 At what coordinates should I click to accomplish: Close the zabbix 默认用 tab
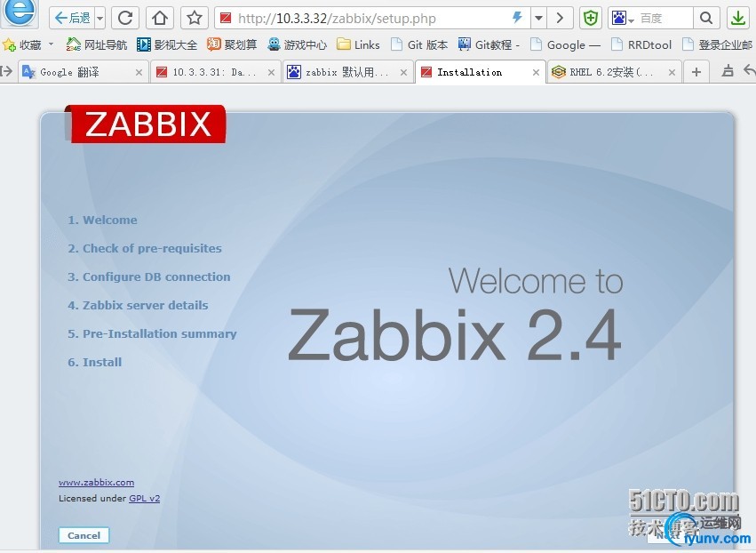pyautogui.click(x=404, y=72)
